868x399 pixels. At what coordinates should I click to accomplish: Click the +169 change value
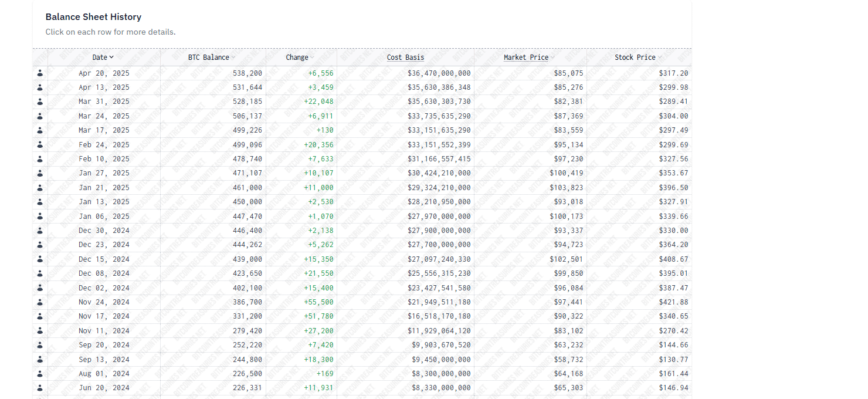[x=325, y=374]
